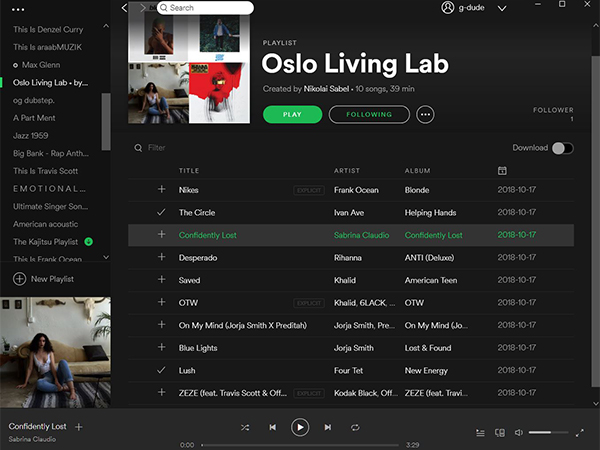
Task: Select the track title Blue Lights
Action: pos(198,348)
